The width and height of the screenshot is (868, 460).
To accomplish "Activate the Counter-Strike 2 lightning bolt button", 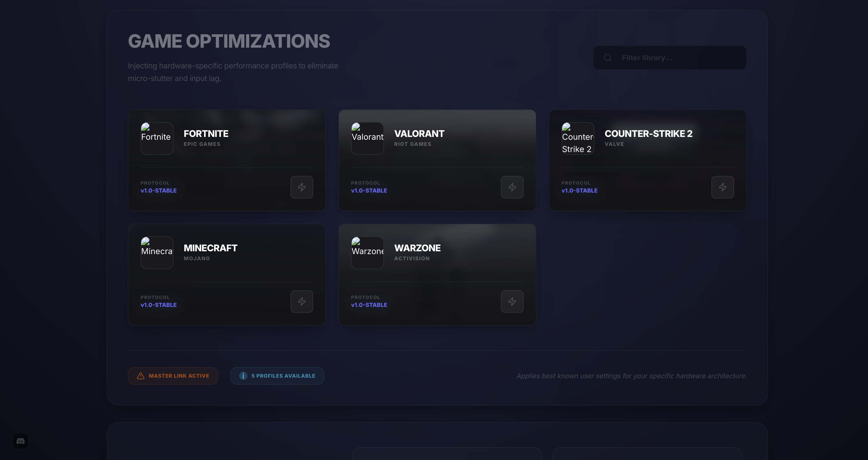I will pos(722,187).
